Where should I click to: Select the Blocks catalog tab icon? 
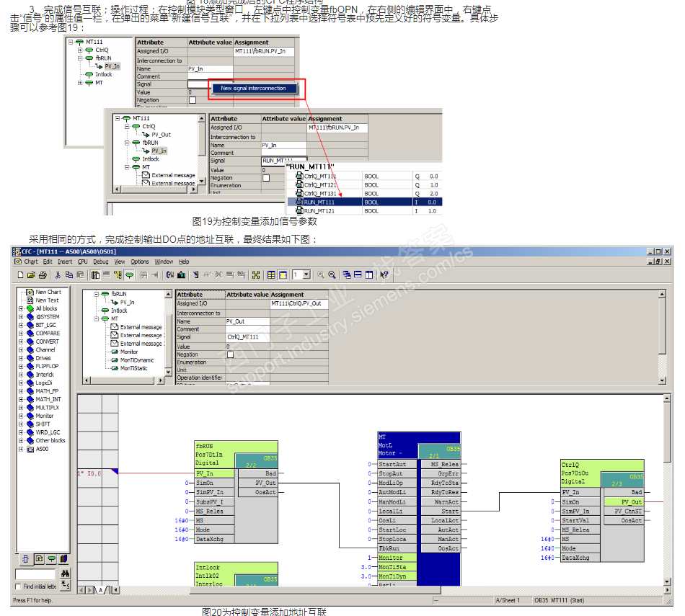point(26,559)
